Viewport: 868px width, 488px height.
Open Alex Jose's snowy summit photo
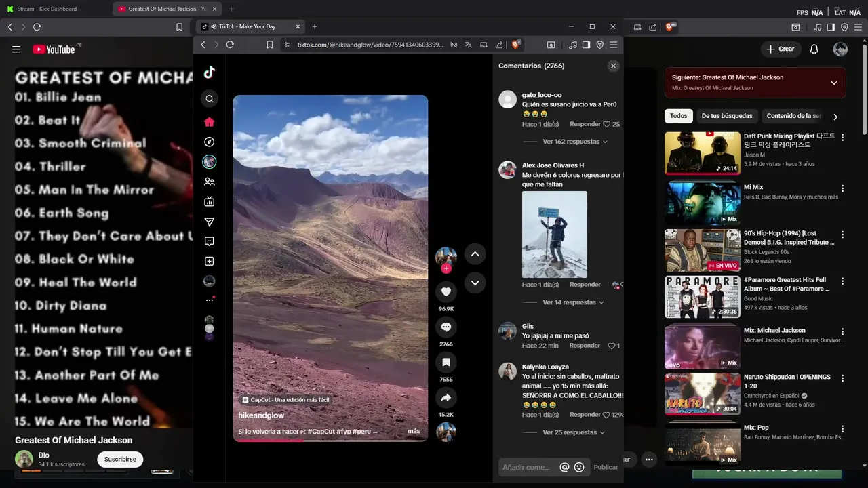point(555,235)
